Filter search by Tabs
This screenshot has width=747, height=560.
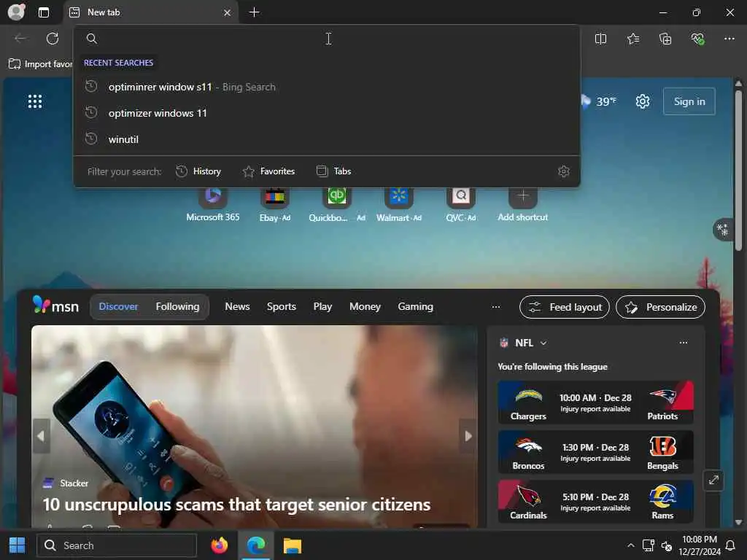tap(333, 171)
